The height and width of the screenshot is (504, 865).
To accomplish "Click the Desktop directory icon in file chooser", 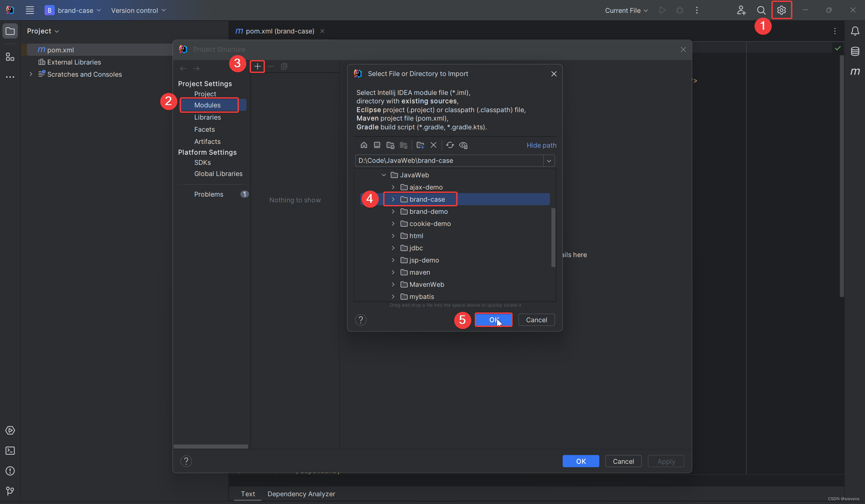I will [x=377, y=145].
